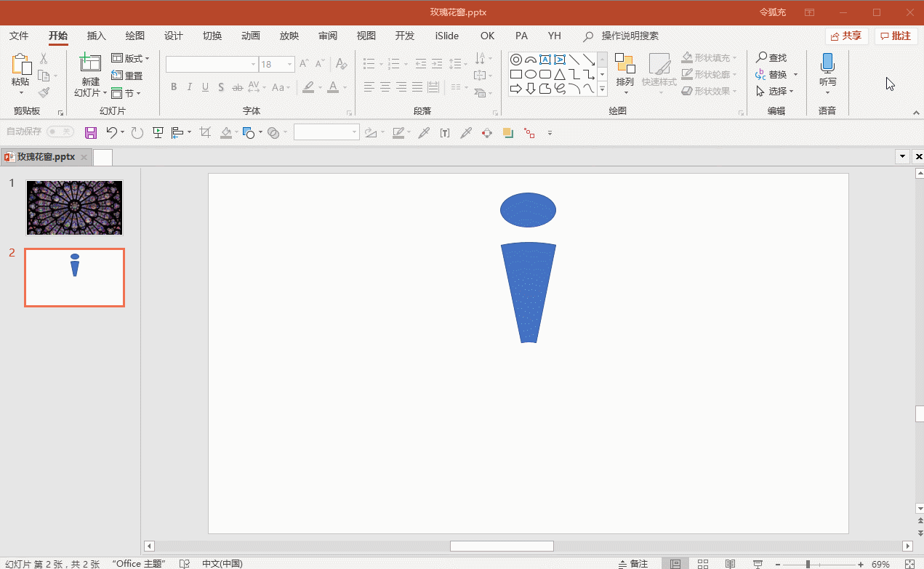Screen dimensions: 924x569
Task: Click the zoom slider handle in status bar
Action: pyautogui.click(x=808, y=564)
